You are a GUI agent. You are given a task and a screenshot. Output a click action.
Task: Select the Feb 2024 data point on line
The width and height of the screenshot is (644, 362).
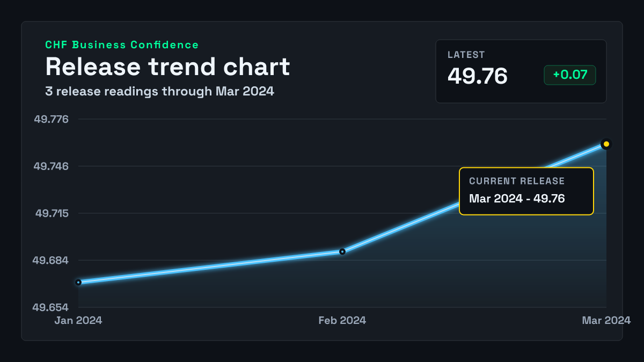342,252
